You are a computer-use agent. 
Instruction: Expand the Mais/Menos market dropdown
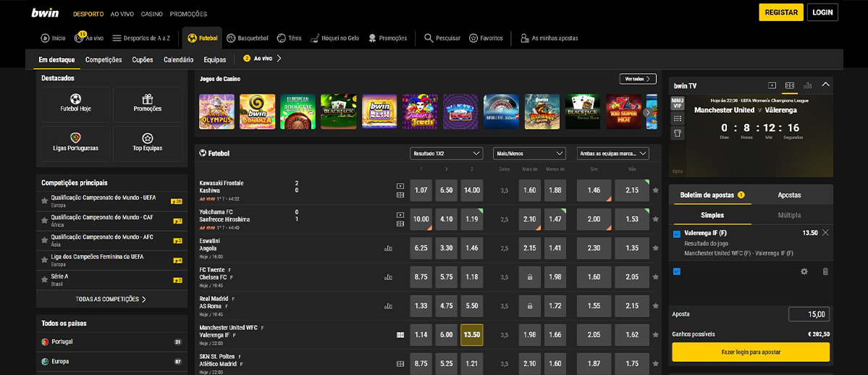[529, 153]
